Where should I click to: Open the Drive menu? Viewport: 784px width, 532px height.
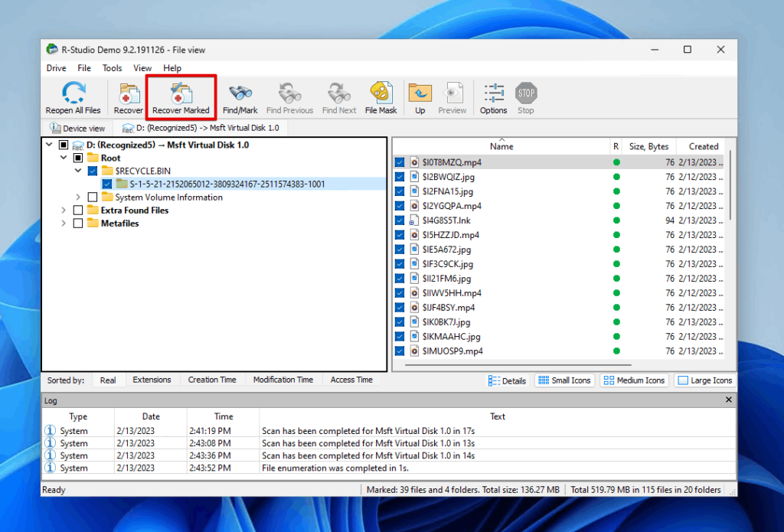[56, 67]
